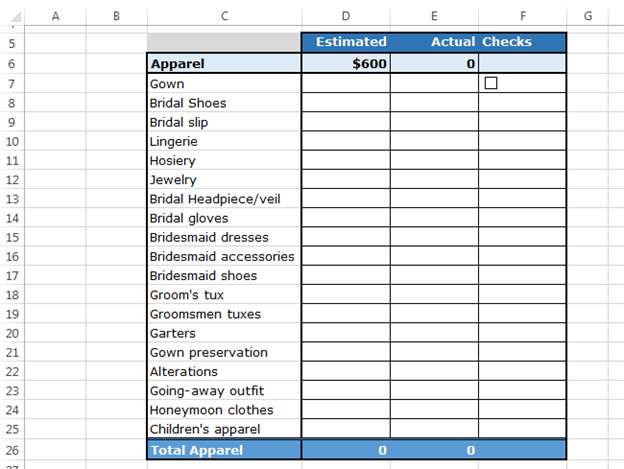Image resolution: width=624 pixels, height=469 pixels.
Task: Select the Honeymoon clothes cell
Action: (x=224, y=409)
